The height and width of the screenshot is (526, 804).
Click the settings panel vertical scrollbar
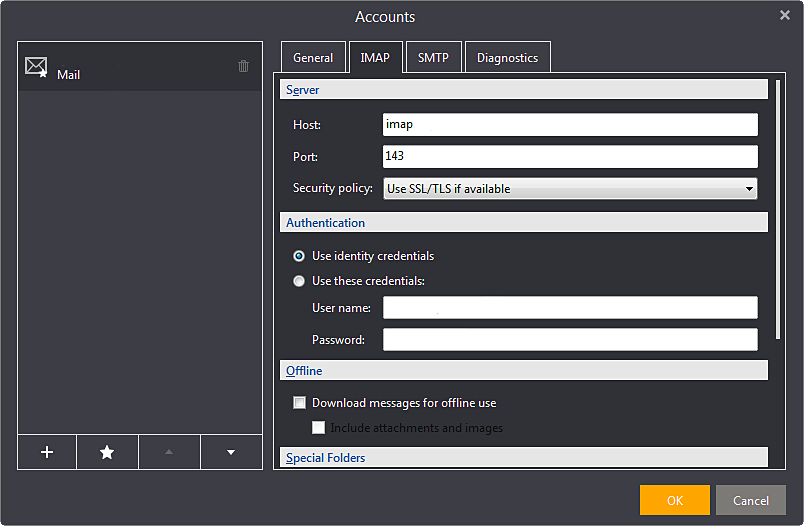pyautogui.click(x=776, y=210)
